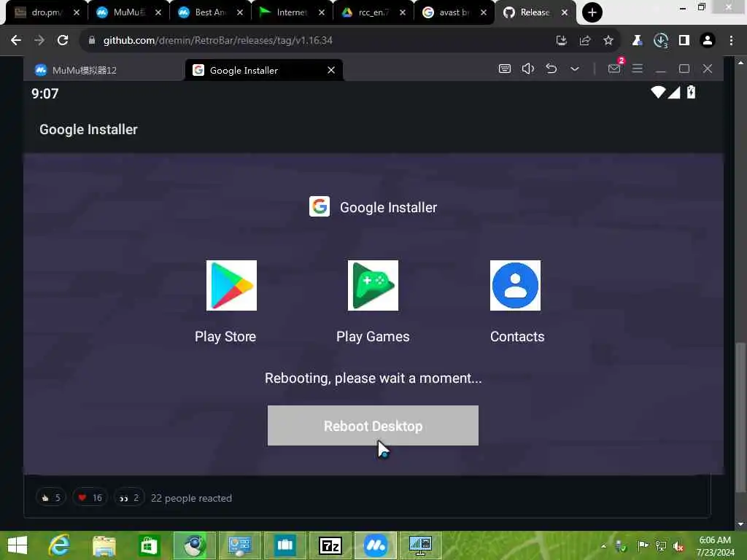Image resolution: width=747 pixels, height=560 pixels.
Task: Close the dro.pm browser tab
Action: [x=76, y=12]
